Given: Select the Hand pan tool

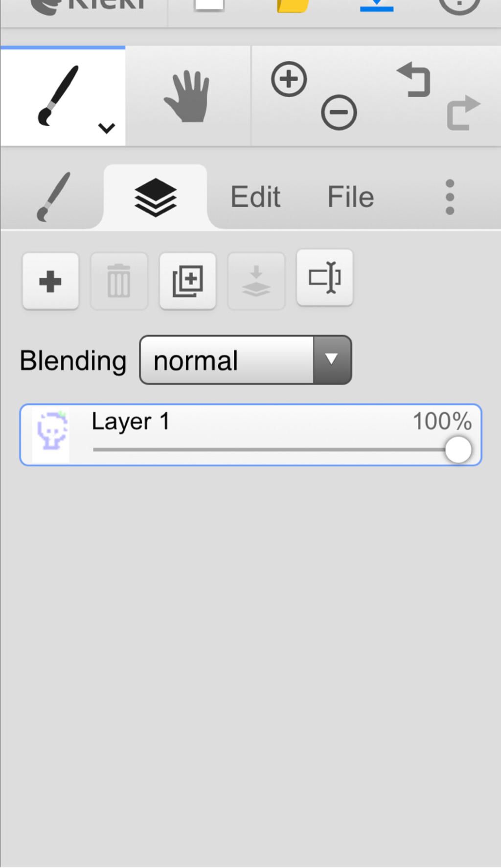Looking at the screenshot, I should 188,96.
